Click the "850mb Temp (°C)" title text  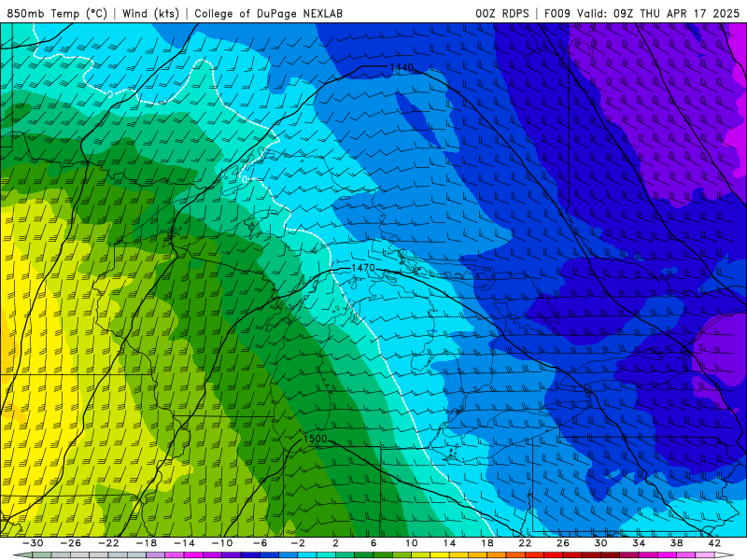[x=57, y=13]
